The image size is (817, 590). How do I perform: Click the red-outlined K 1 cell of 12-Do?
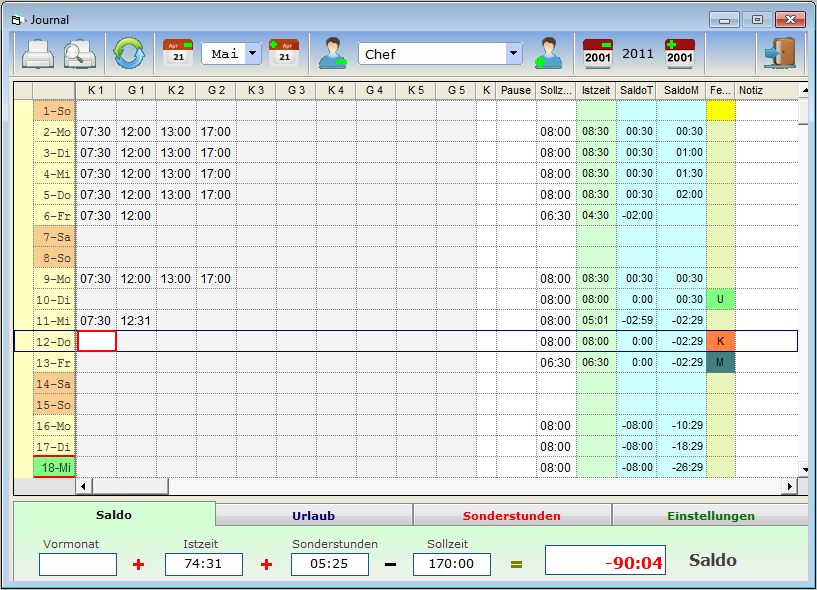click(97, 341)
